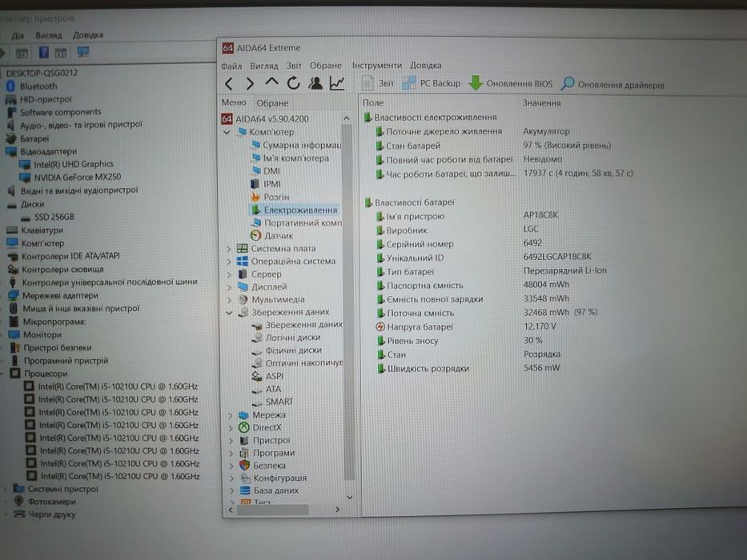The image size is (747, 560).
Task: Expand the Сервер tree node
Action: (229, 274)
